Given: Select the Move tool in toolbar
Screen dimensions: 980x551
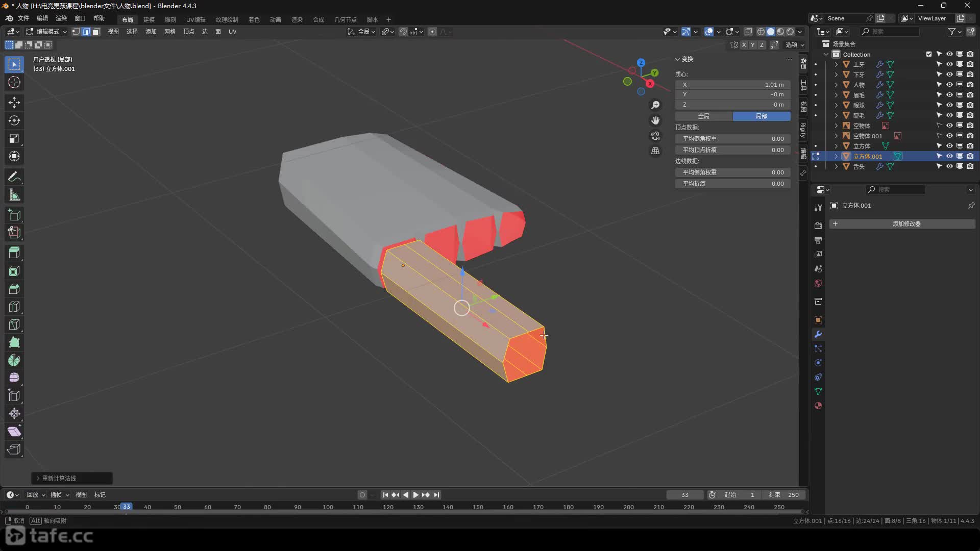Looking at the screenshot, I should point(14,103).
